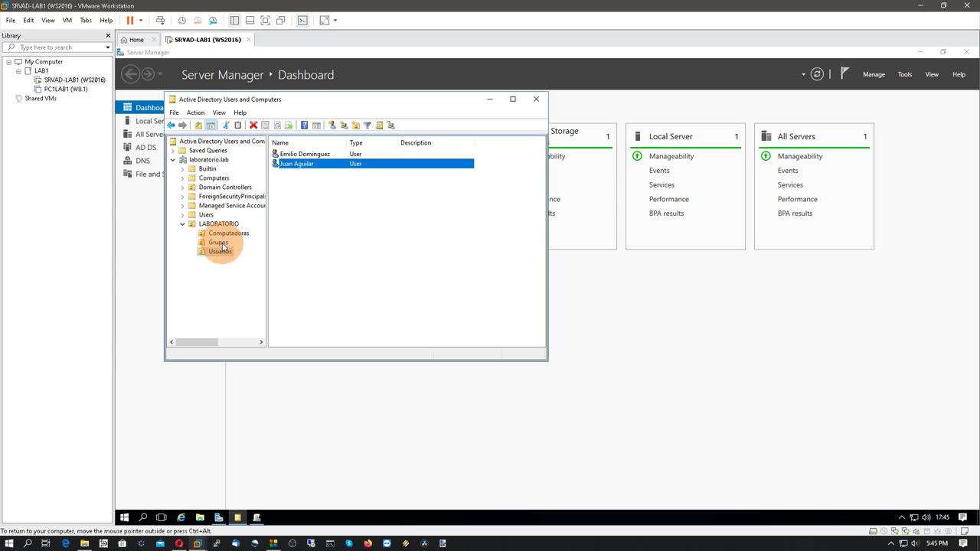Expand the Builtin container
The image size is (980, 551).
coord(182,169)
